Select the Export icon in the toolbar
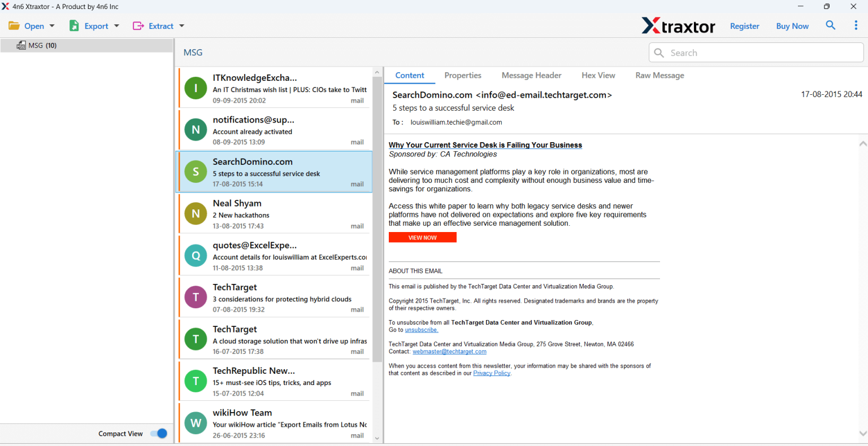Viewport: 868px width, 446px height. pos(74,25)
